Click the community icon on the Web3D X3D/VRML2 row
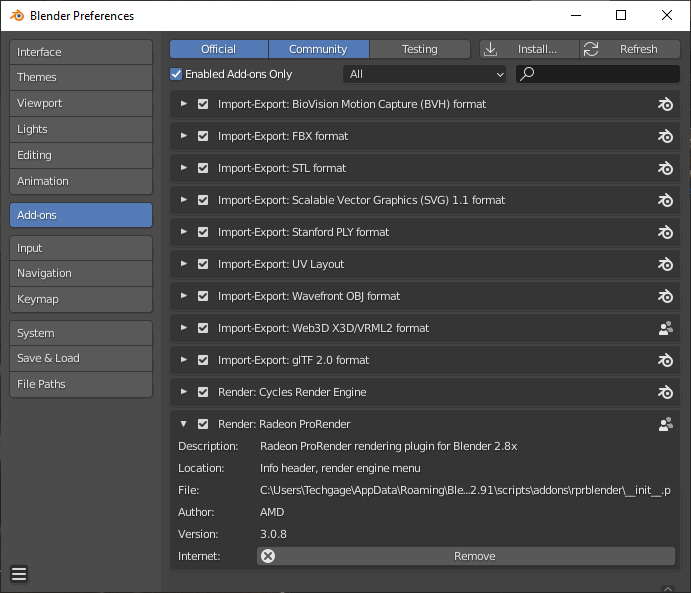This screenshot has width=691, height=593. coord(665,328)
